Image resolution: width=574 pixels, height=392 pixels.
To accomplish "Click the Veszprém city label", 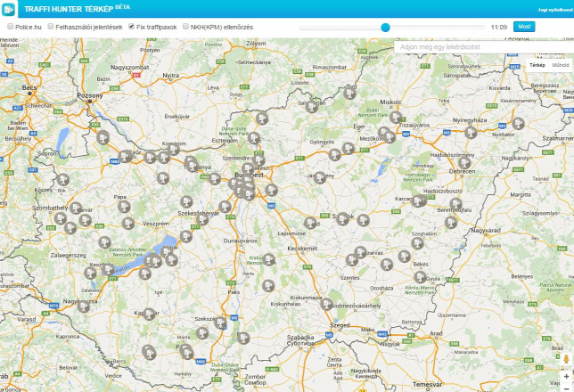I will click(156, 224).
